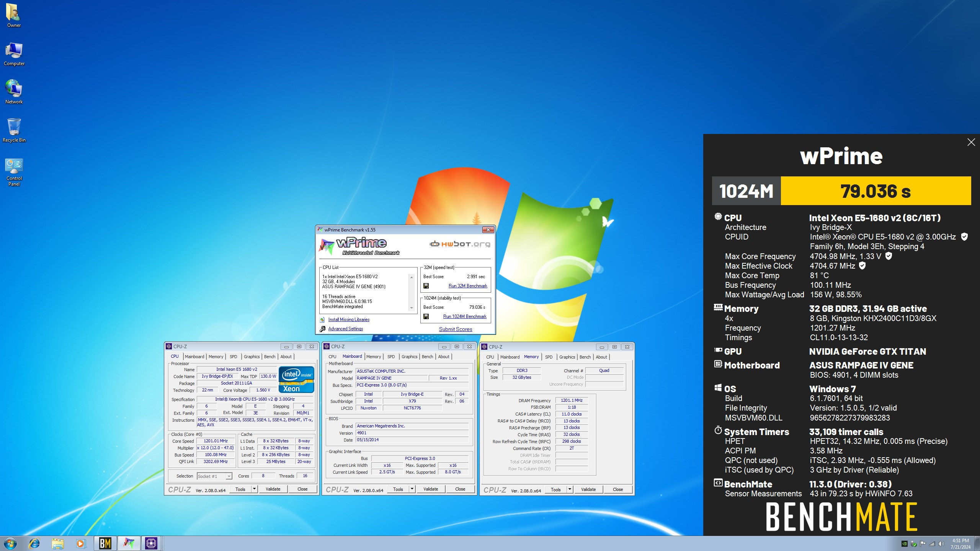The width and height of the screenshot is (980, 551).
Task: Select Memory tab in the third CPU-Z window
Action: click(531, 357)
